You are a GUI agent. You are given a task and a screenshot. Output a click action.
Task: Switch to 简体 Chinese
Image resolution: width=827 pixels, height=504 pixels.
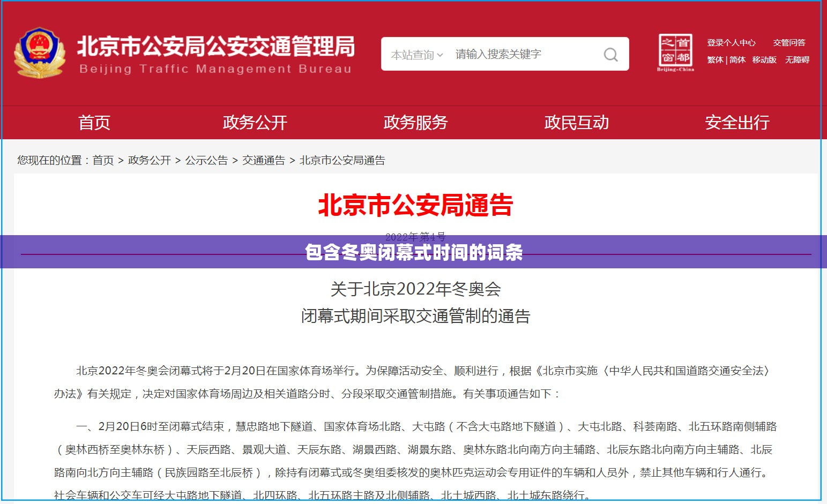point(737,60)
